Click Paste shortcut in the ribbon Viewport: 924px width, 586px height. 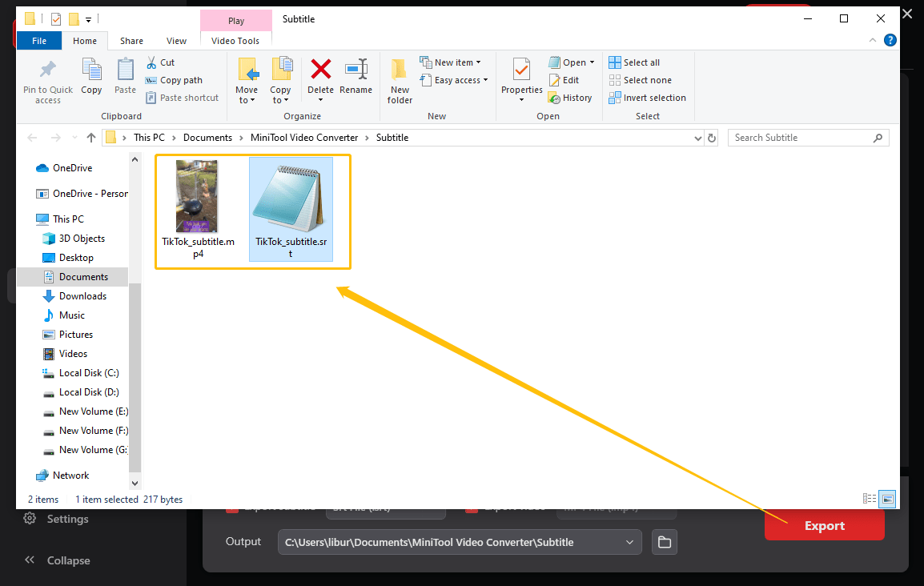pos(182,98)
